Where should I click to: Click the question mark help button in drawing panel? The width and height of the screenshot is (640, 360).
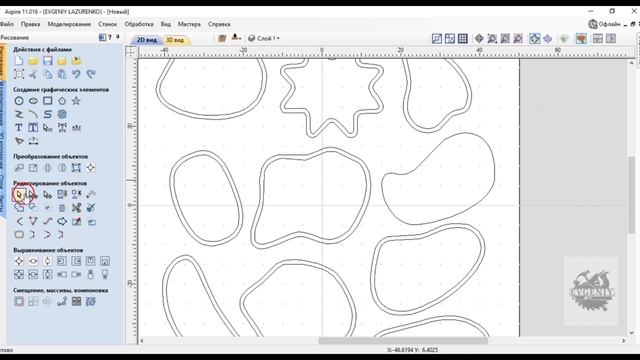pos(110,37)
